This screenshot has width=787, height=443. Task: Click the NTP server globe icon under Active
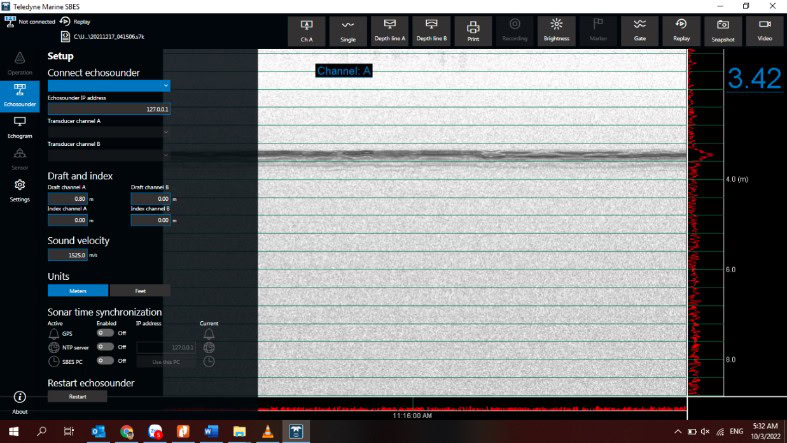[x=54, y=347]
